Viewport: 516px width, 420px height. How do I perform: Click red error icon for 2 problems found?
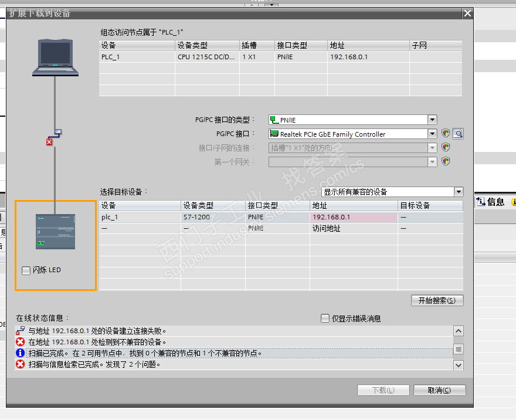point(20,364)
